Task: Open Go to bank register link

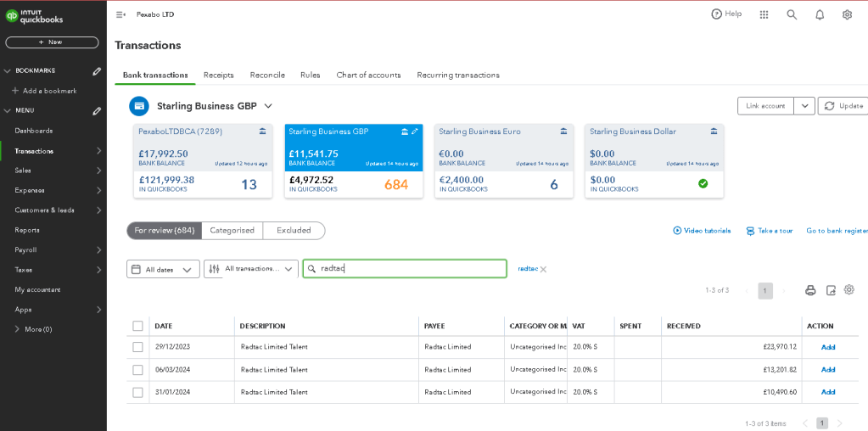Action: tap(837, 231)
